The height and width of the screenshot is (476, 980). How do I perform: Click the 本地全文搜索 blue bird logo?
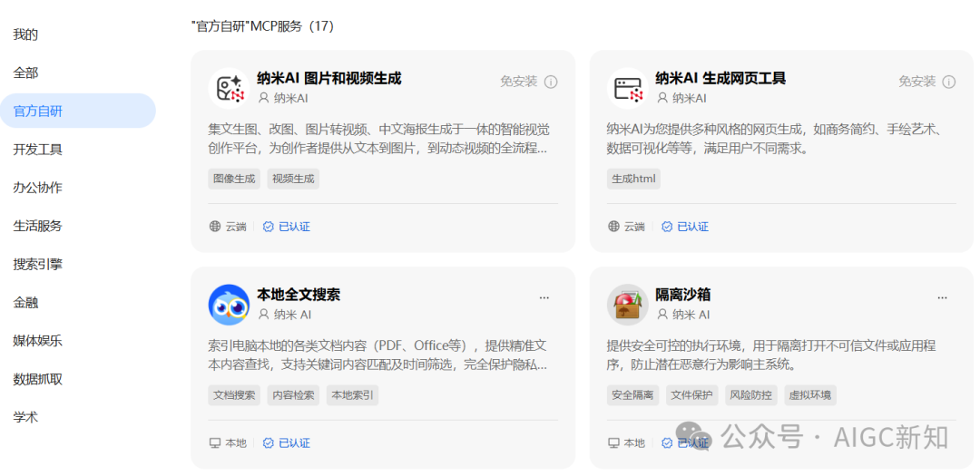(x=229, y=305)
